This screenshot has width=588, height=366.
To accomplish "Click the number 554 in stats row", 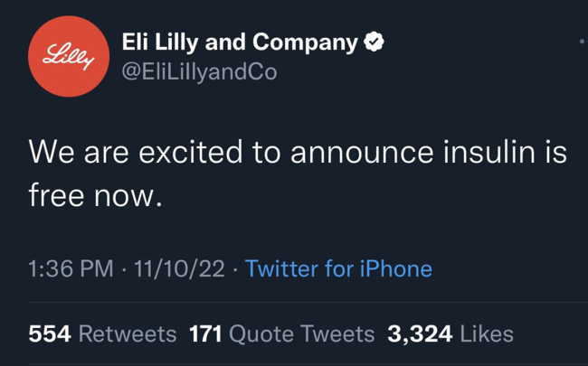I will (49, 333).
